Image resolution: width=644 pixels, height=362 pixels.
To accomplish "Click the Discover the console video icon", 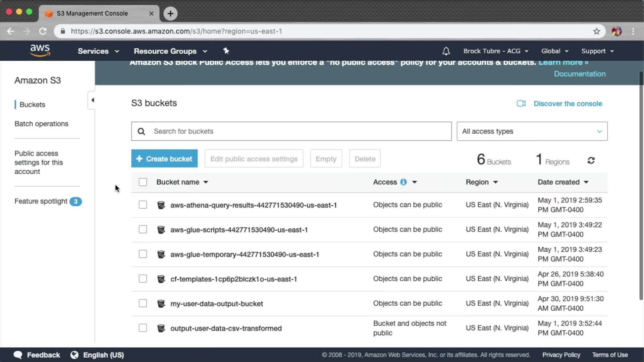I will [x=521, y=104].
